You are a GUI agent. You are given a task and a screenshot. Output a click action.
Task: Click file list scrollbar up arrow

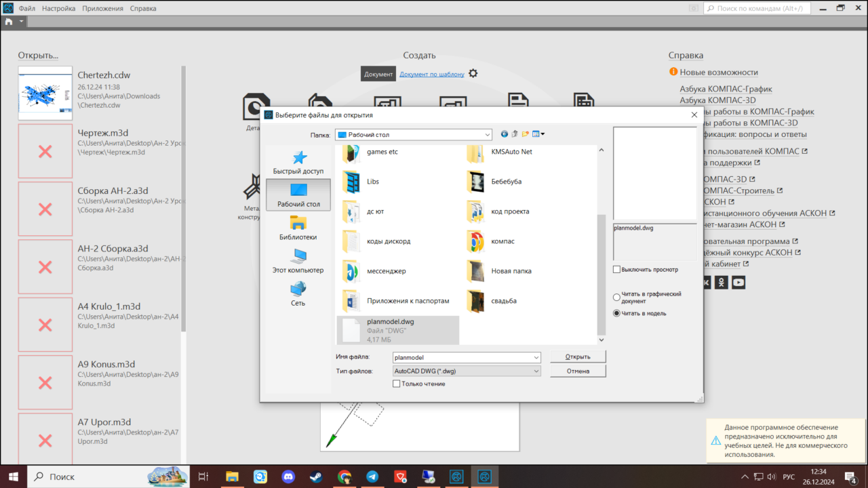[601, 149]
